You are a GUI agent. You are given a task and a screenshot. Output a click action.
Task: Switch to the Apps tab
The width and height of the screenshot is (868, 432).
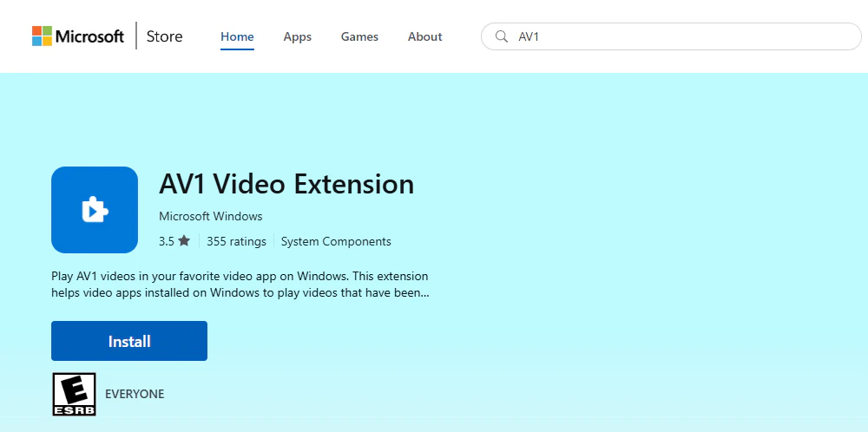(297, 36)
